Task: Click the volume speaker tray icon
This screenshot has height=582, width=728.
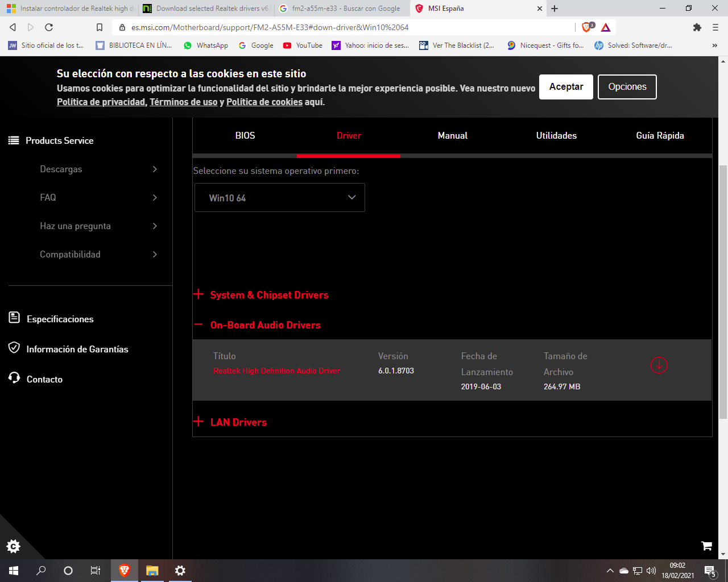Action: click(651, 571)
